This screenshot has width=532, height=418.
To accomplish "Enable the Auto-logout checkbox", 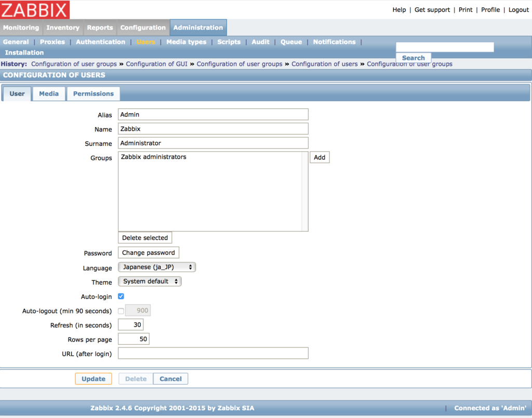I will coord(121,311).
